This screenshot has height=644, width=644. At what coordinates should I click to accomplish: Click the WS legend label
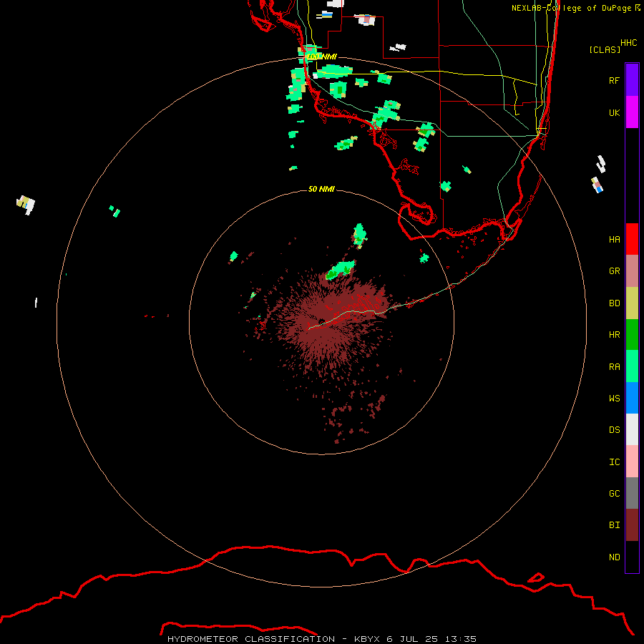point(614,398)
